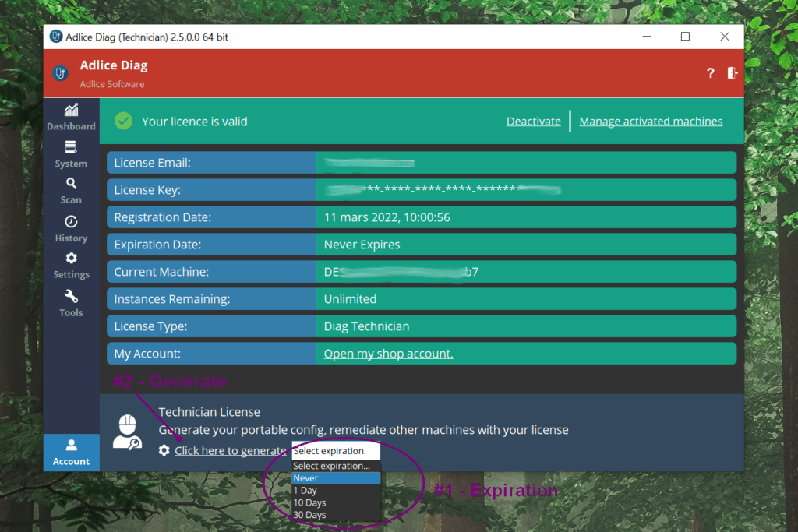The image size is (798, 532).
Task: Click the technician worker icon
Action: [127, 432]
